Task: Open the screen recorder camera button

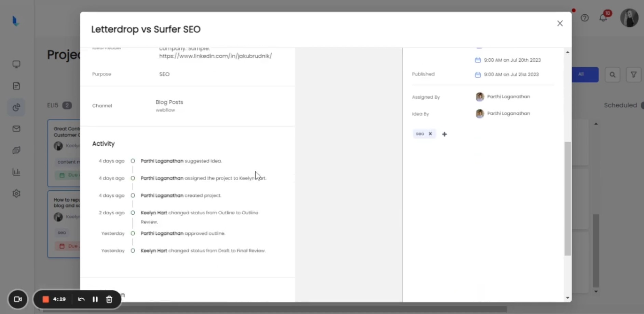Action: [x=18, y=299]
